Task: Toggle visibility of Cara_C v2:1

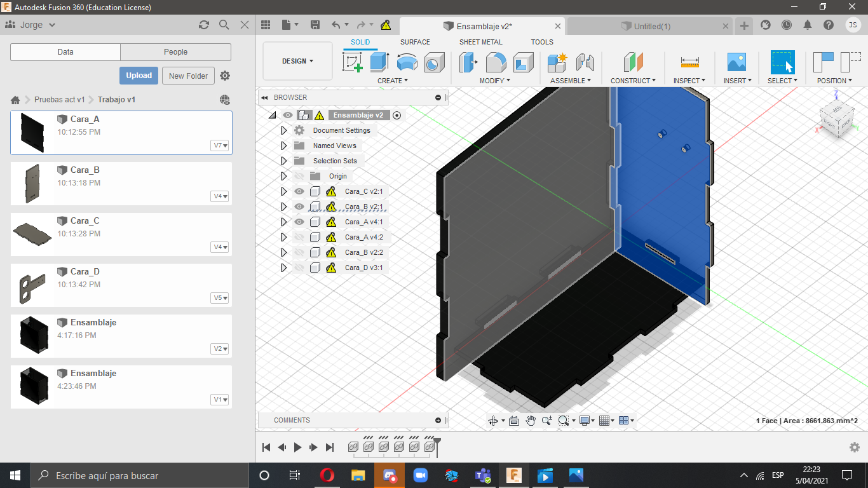Action: click(x=299, y=191)
